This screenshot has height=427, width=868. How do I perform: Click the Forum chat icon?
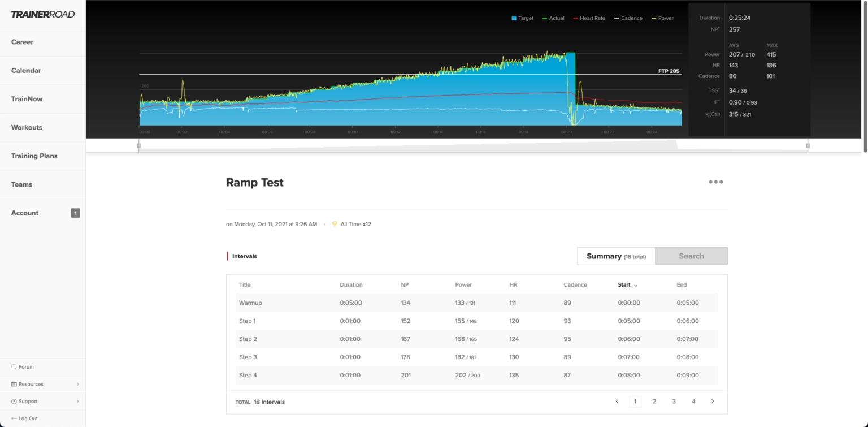pyautogui.click(x=14, y=367)
